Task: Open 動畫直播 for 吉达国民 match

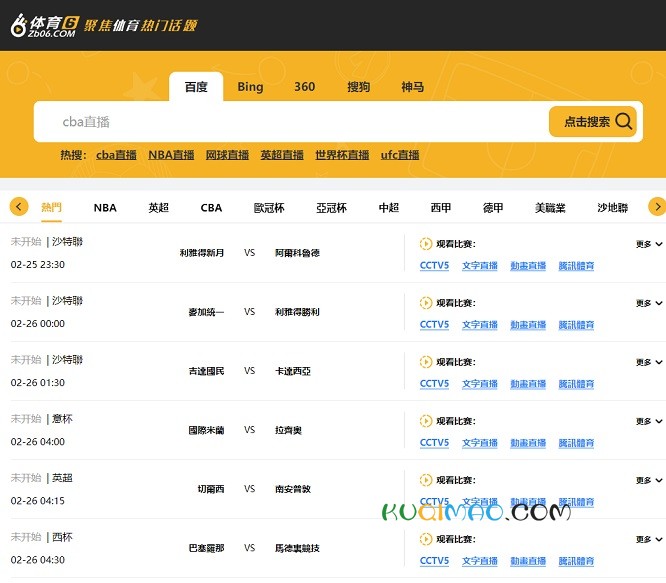Action: (x=528, y=383)
